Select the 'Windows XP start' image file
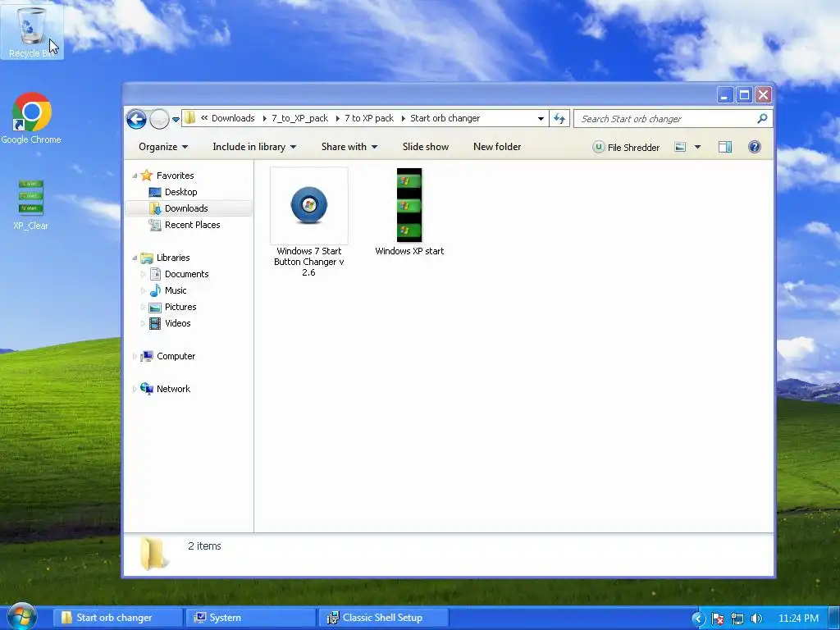 click(x=409, y=212)
